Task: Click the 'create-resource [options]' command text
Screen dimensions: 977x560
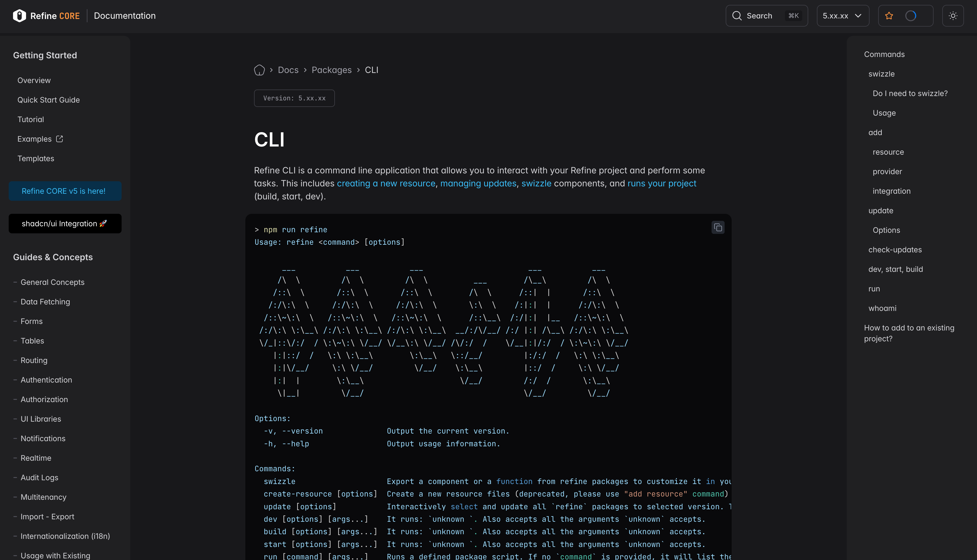Action: click(320, 494)
